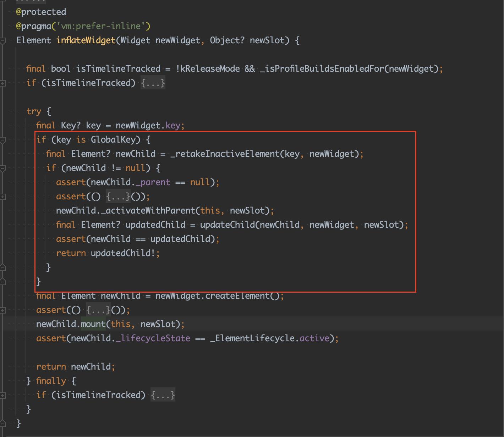Click _isProfileBuildsEnabledFor call
Viewport: 504px width, 437px height.
pos(322,69)
